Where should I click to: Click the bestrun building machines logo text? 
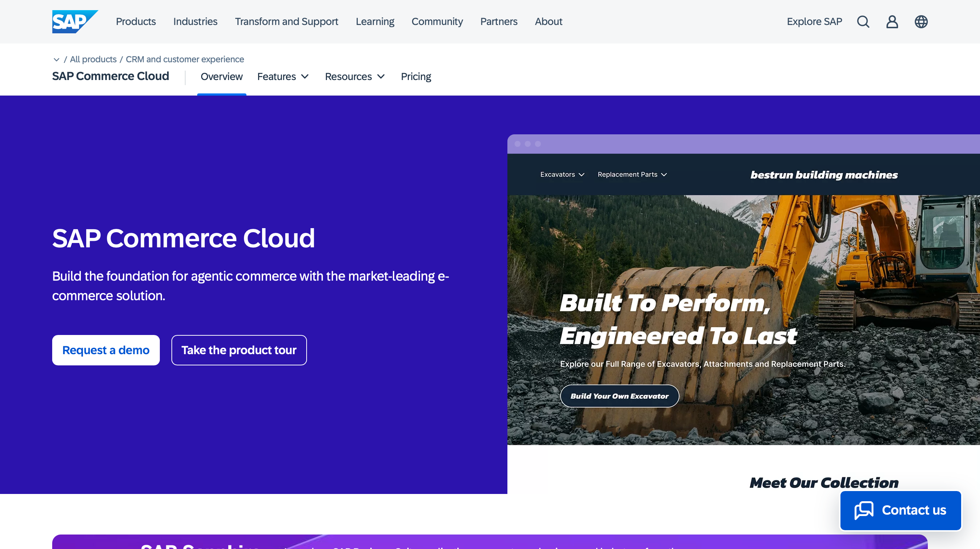coord(824,175)
